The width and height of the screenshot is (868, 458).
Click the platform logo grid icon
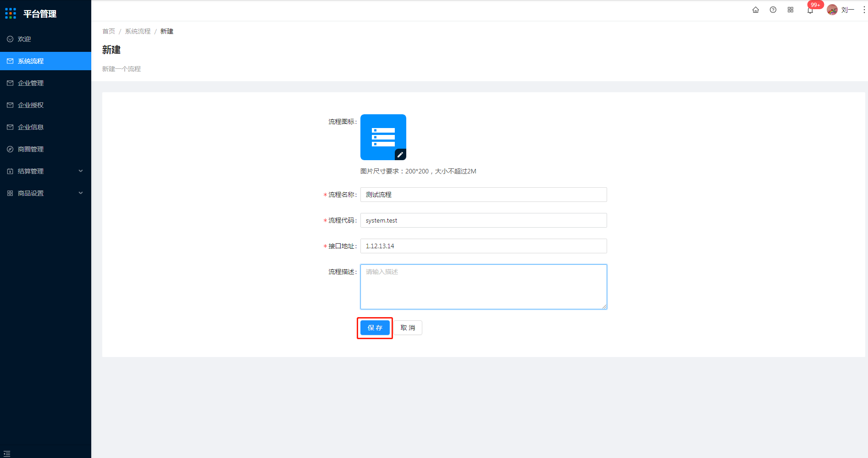(x=11, y=13)
